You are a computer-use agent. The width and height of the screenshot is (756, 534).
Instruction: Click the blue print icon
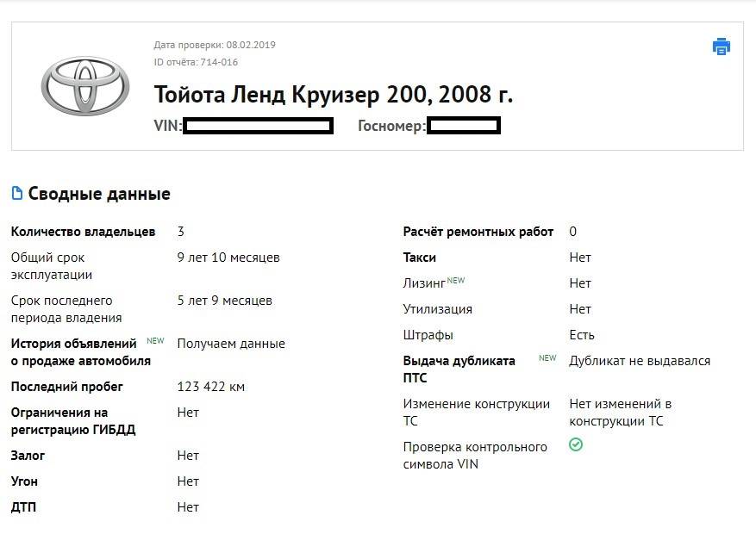pyautogui.click(x=722, y=47)
